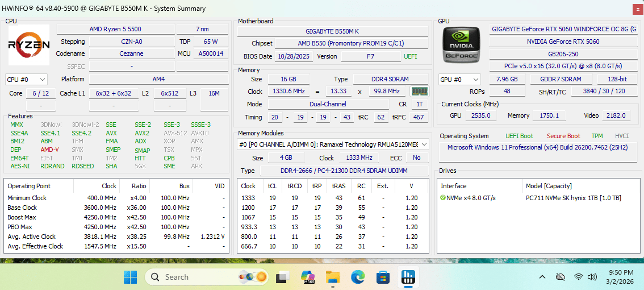Click the tRAS column header
Viewport: 644px width, 290px height.
point(339,186)
